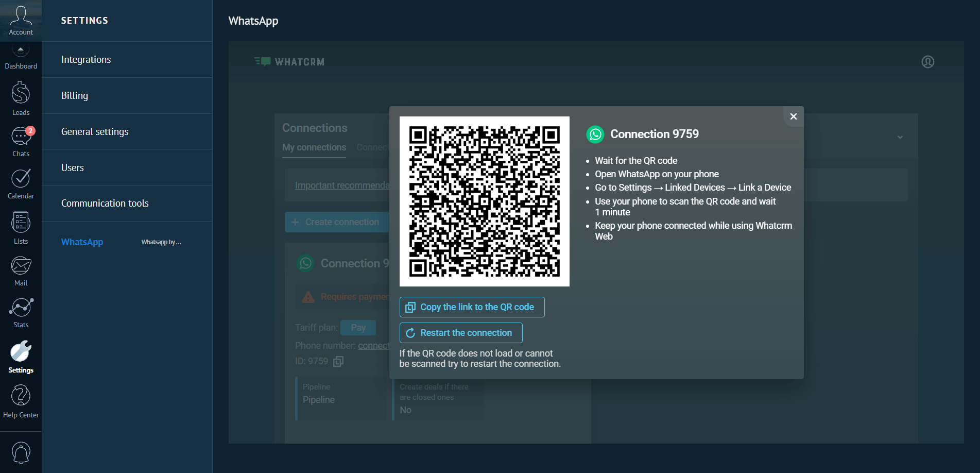Click the QR code image
This screenshot has width=980, height=473.
click(484, 201)
